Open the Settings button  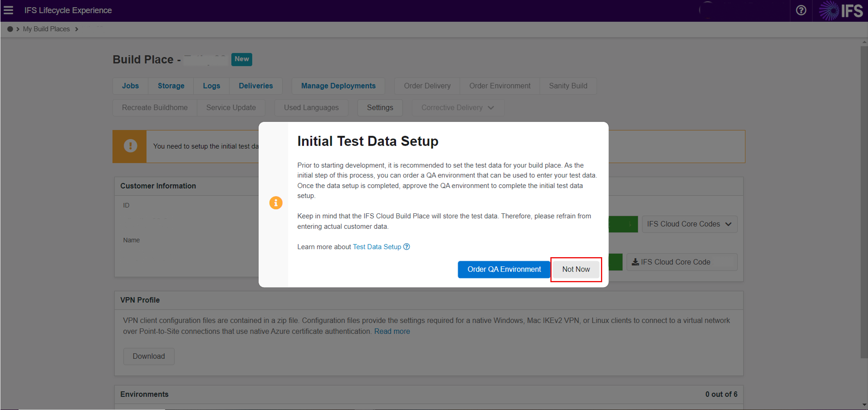point(380,108)
